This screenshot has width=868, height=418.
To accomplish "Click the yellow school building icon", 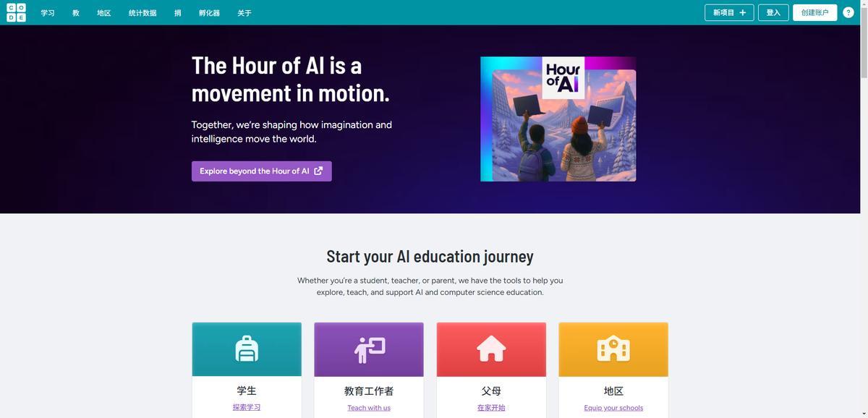I will coord(613,349).
